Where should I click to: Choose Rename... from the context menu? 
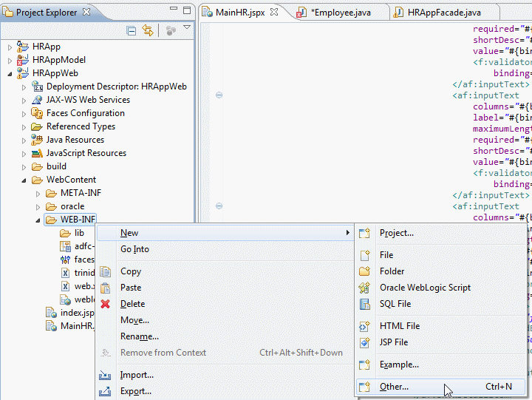(225, 336)
